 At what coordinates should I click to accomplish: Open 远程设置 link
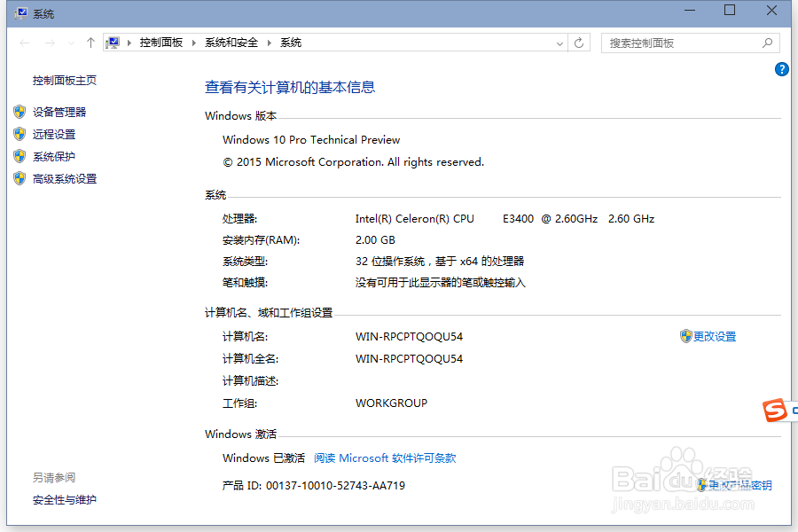coord(54,135)
